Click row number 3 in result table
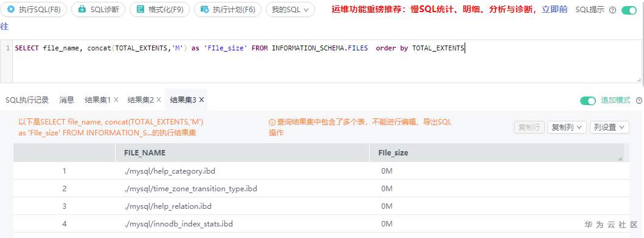 click(64, 206)
